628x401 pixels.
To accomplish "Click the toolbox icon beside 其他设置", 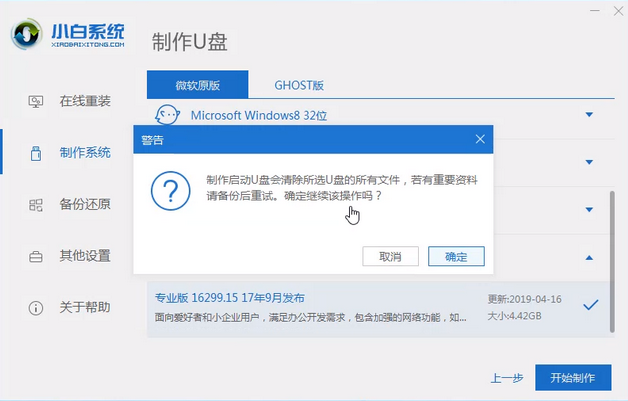I will click(36, 256).
